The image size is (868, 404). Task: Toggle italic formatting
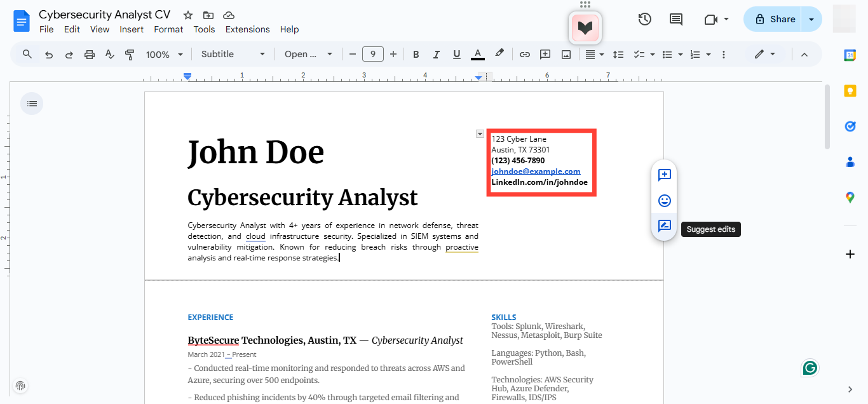[x=436, y=55]
